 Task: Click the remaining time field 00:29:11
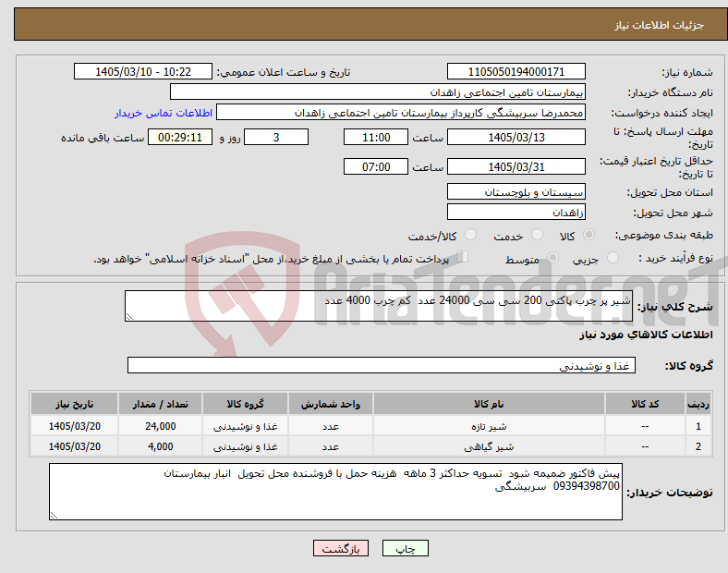(x=180, y=137)
